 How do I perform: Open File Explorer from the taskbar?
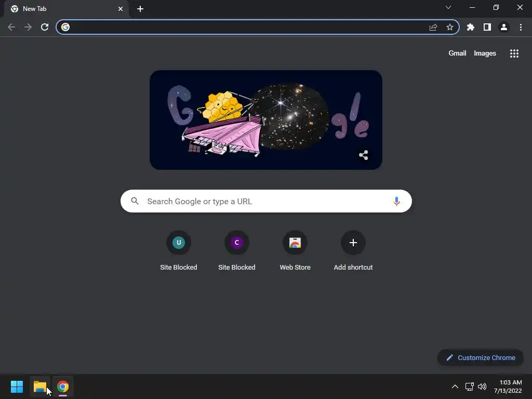tap(39, 387)
